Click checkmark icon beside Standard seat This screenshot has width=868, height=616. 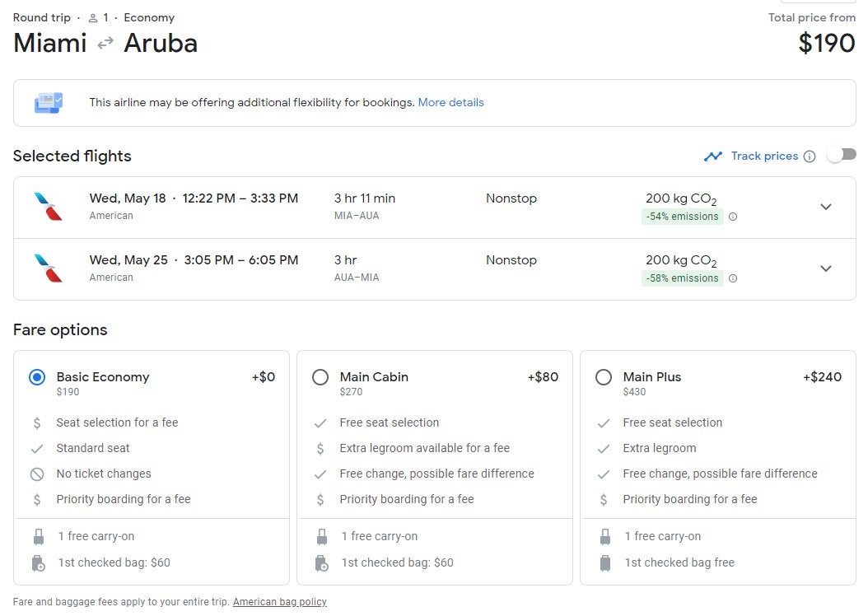37,449
